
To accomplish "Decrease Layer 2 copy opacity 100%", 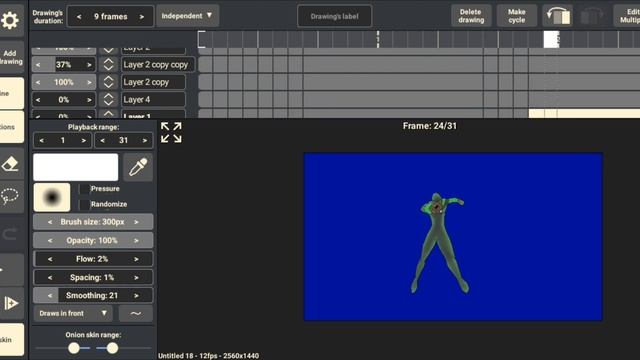I will pos(38,82).
